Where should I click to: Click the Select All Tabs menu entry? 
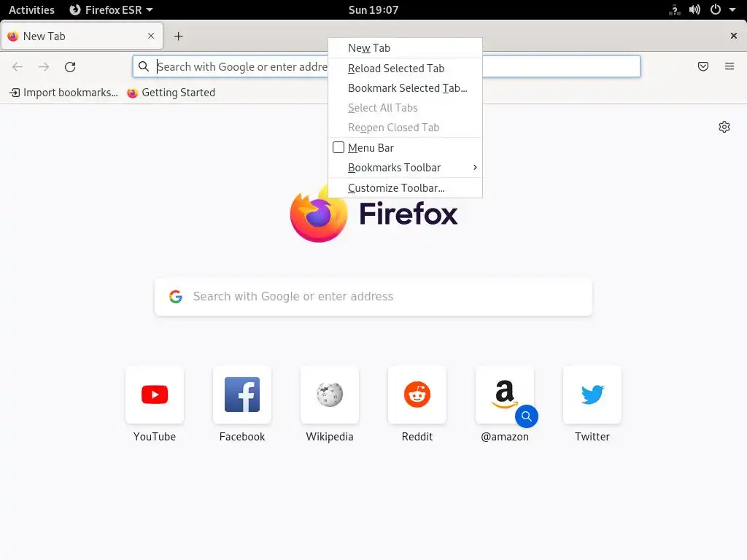tap(406, 108)
